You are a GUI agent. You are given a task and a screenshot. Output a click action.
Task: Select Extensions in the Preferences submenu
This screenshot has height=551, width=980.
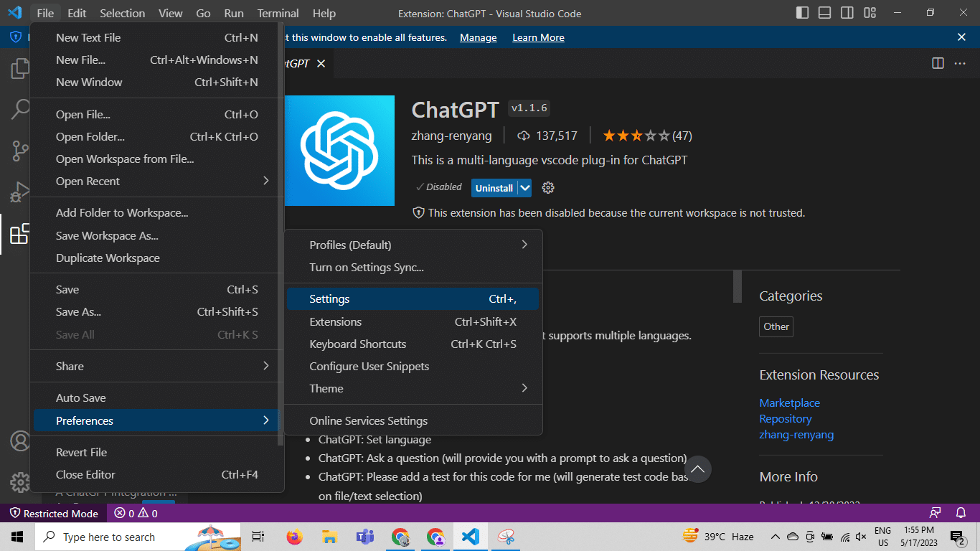pyautogui.click(x=413, y=321)
